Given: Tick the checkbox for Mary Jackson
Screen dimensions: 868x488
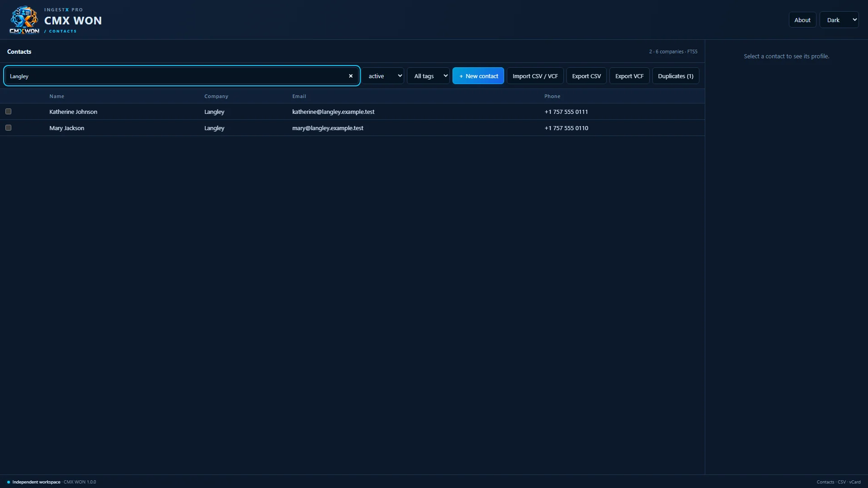Looking at the screenshot, I should pos(8,128).
